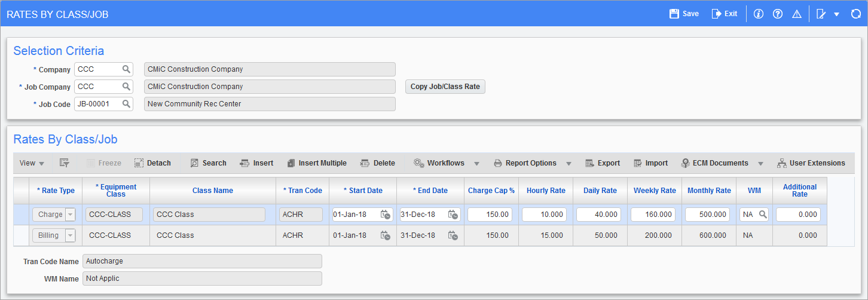Image resolution: width=868 pixels, height=300 pixels.
Task: Click the query-by-example icon beside View
Action: click(x=65, y=163)
